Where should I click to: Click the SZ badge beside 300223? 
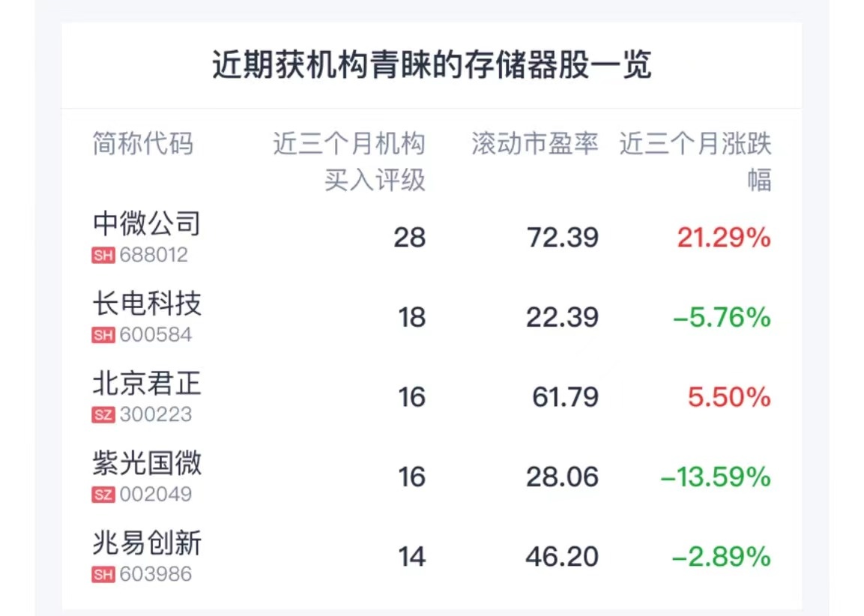[x=103, y=414]
